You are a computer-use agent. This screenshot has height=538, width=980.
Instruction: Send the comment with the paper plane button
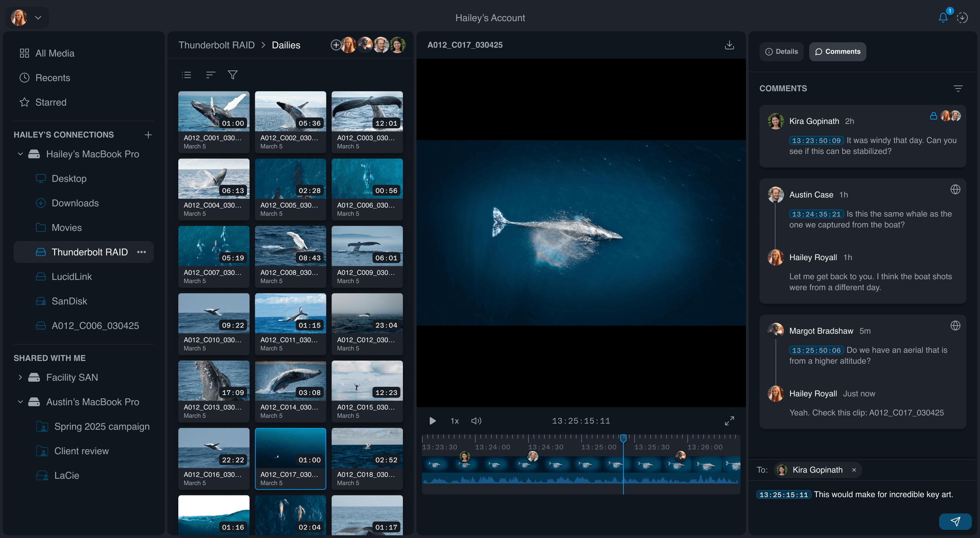click(955, 521)
